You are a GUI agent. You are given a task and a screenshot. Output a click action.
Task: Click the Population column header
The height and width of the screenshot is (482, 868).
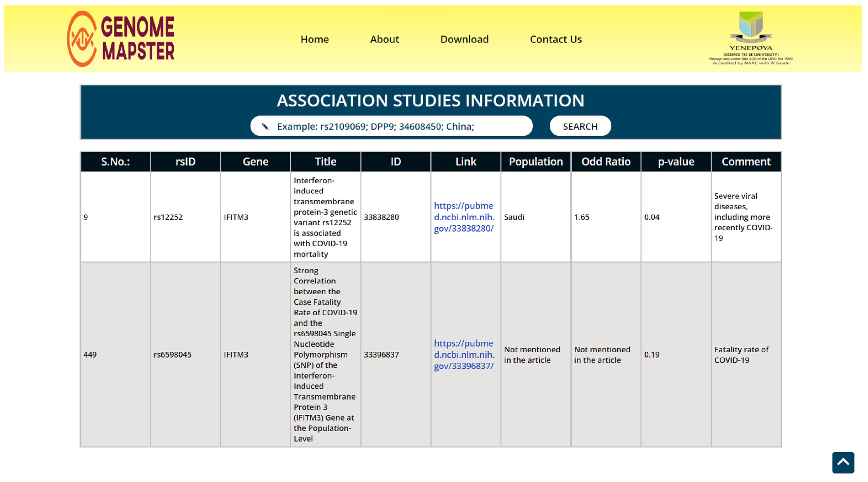[535, 162]
